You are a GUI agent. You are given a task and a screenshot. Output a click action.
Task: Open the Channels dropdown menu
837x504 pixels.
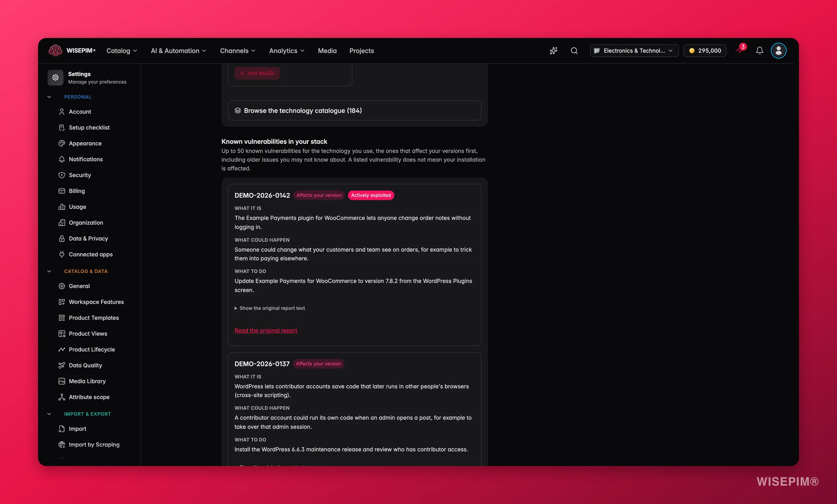point(238,51)
